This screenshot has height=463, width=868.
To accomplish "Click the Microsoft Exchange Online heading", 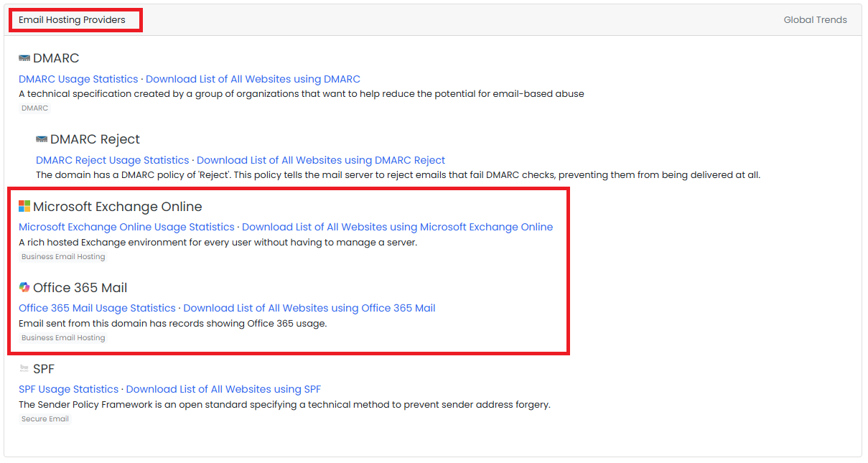I will pos(118,207).
